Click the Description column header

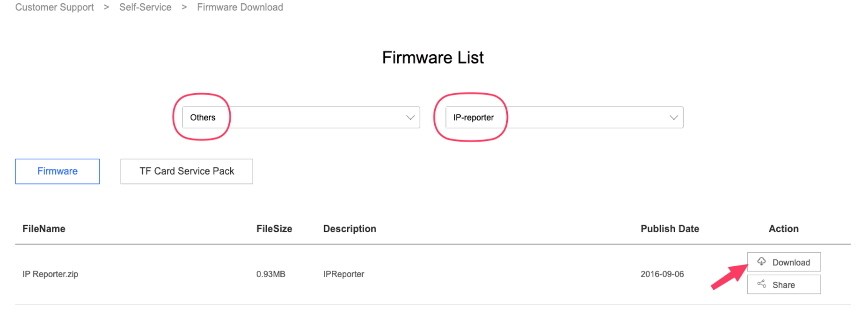350,229
